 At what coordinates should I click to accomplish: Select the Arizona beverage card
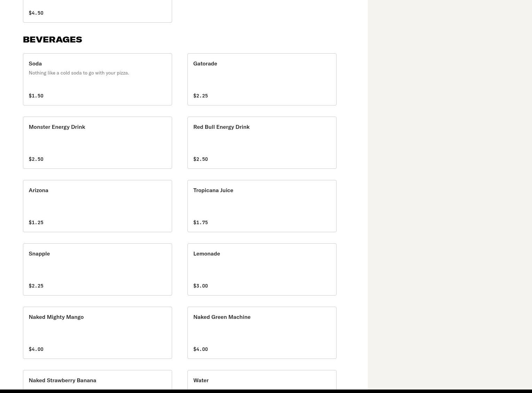click(x=97, y=206)
